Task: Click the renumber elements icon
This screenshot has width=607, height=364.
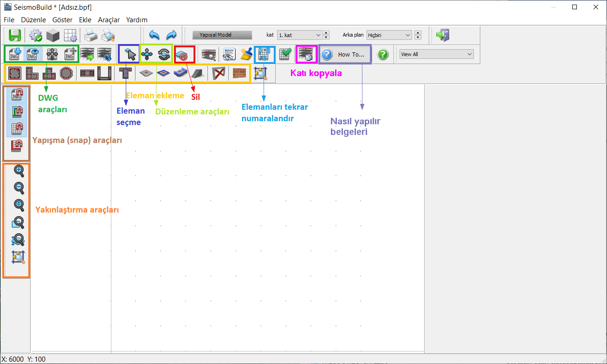Action: (264, 55)
